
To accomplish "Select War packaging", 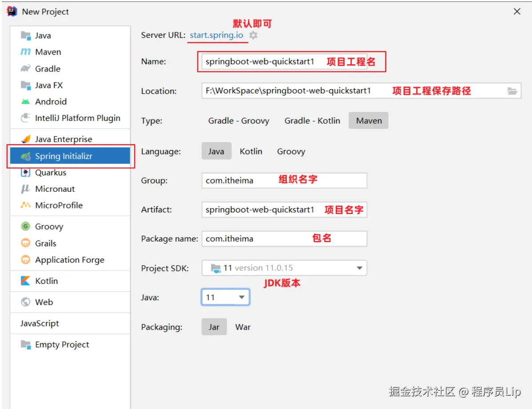I will coord(243,327).
